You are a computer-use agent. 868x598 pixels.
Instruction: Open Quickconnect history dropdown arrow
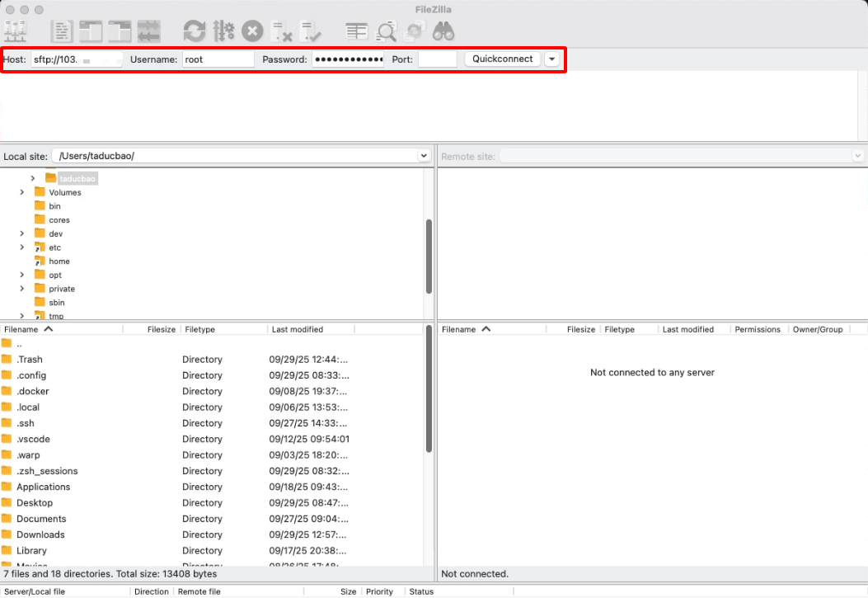click(552, 59)
